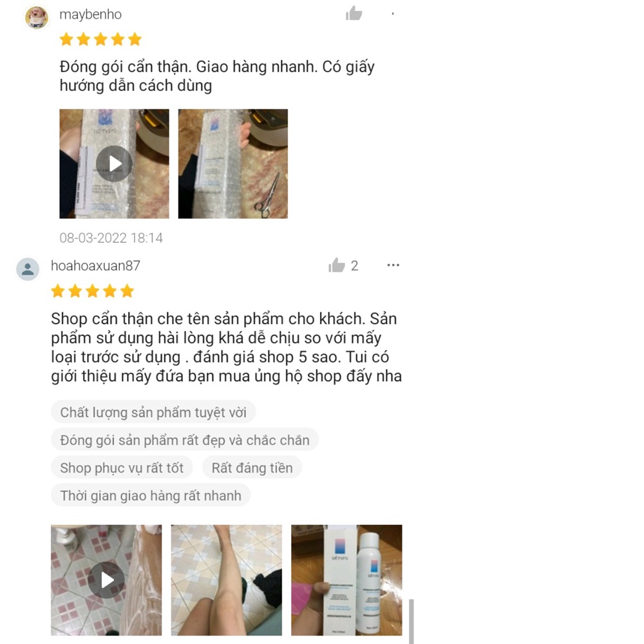644x644 pixels.
Task: Open hoahoaxuan87's default profile avatar
Action: pyautogui.click(x=28, y=269)
